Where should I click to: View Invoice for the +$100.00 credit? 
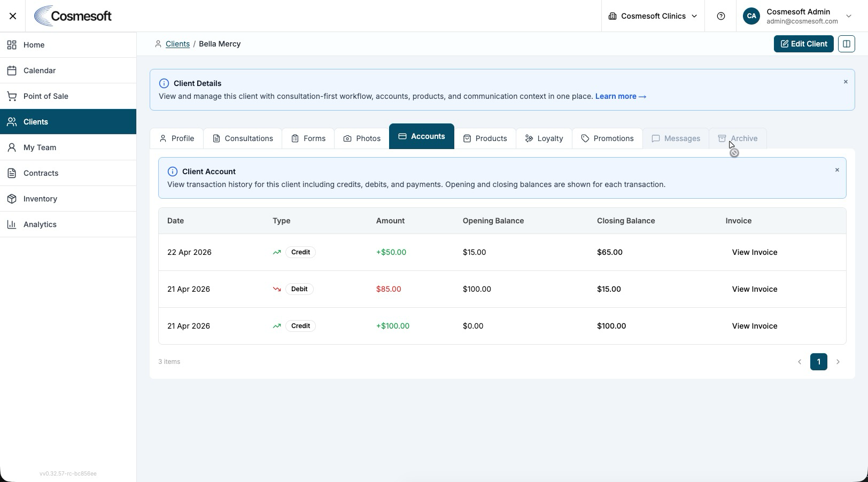[x=755, y=326]
